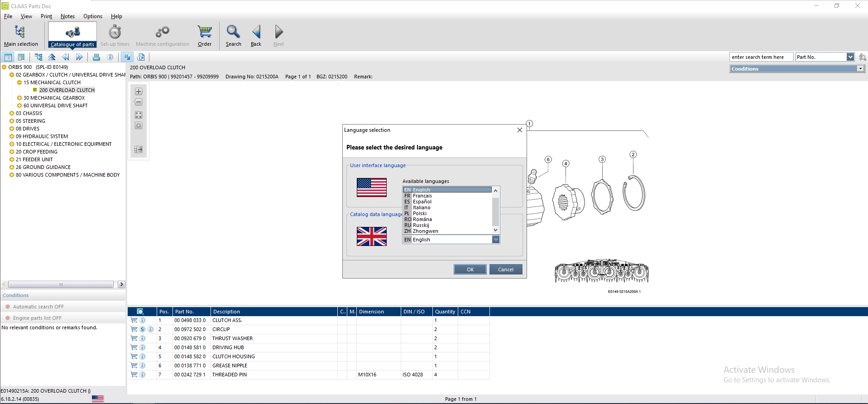The height and width of the screenshot is (404, 868).
Task: Open the Notes menu
Action: [x=68, y=16]
